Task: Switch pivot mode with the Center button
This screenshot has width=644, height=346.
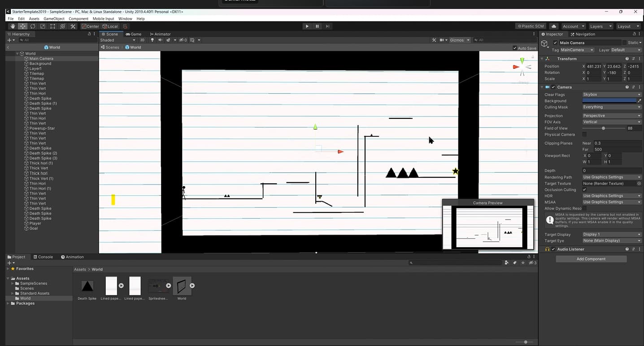Action: click(x=90, y=26)
